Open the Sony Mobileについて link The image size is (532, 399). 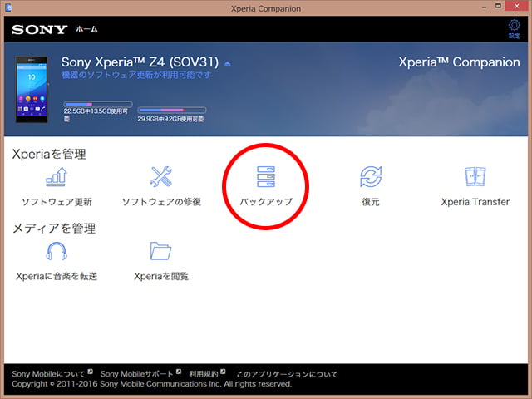49,374
